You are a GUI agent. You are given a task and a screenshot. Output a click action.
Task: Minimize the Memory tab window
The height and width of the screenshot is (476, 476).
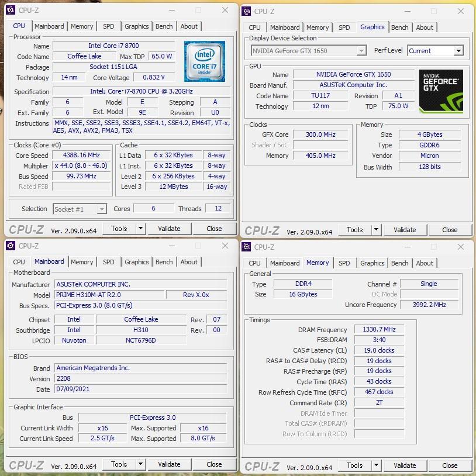pos(408,247)
